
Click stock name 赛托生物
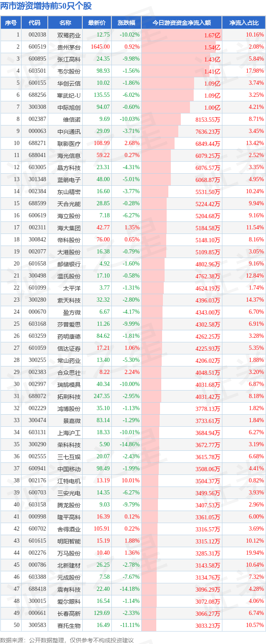[x=69, y=625]
